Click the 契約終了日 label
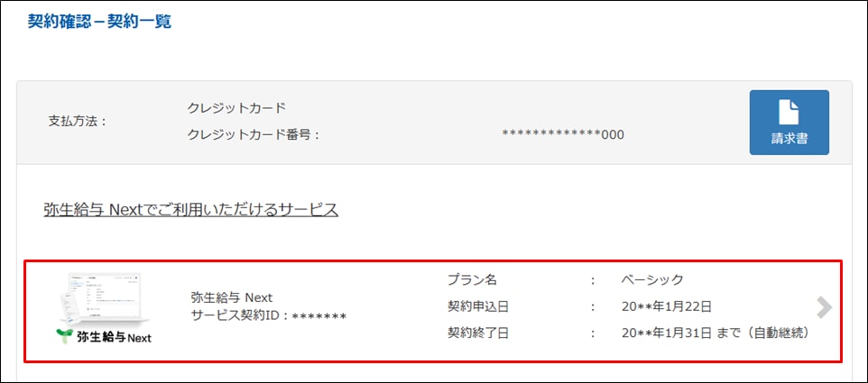 coord(477,333)
